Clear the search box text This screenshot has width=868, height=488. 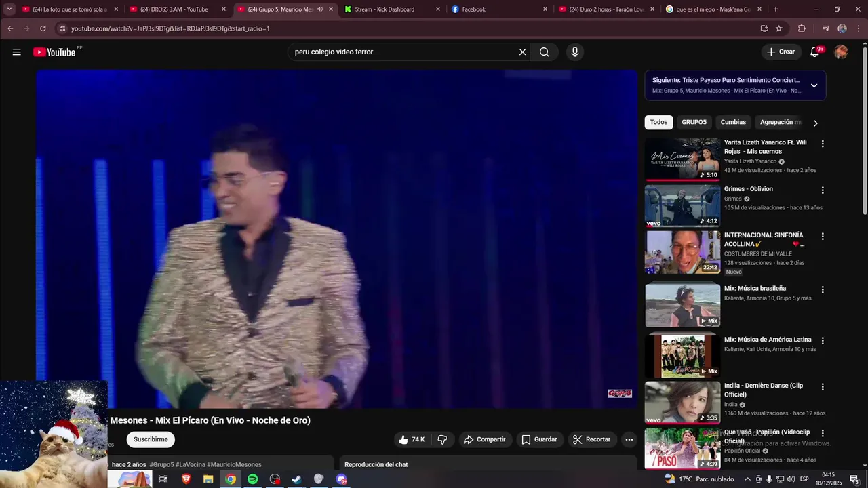coord(522,52)
